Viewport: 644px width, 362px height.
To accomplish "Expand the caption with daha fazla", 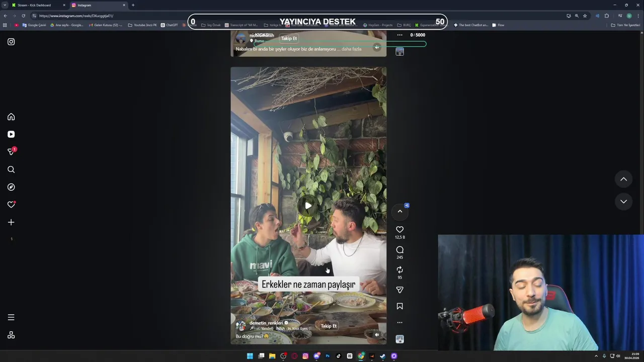I will pos(351,49).
